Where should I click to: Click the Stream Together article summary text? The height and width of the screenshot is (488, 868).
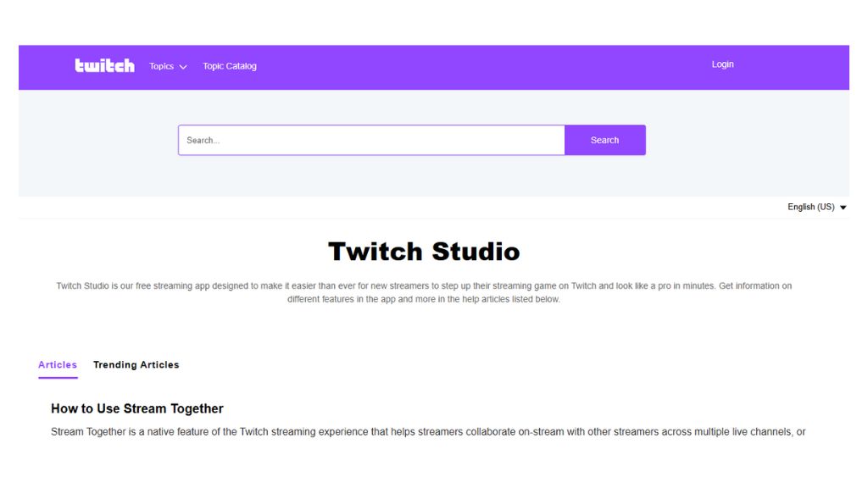coord(428,432)
